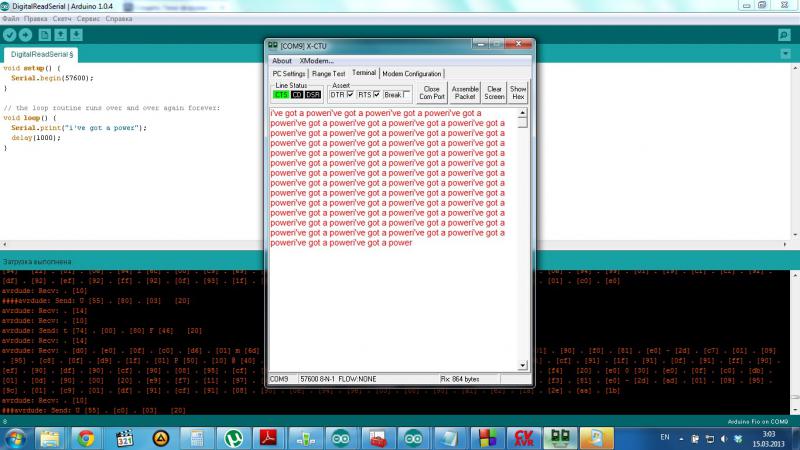Click the EN language indicator
Viewport: 800px width, 450px height.
pos(665,437)
